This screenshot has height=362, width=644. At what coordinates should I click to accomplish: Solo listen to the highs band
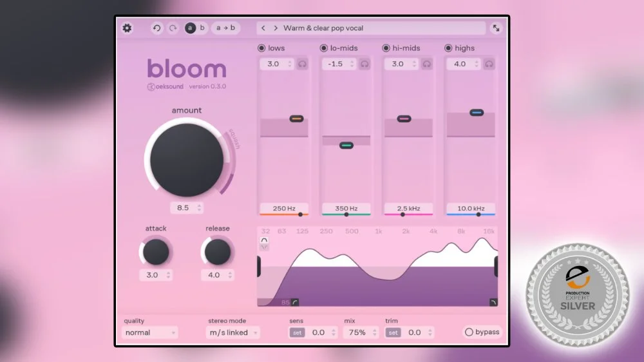(489, 64)
